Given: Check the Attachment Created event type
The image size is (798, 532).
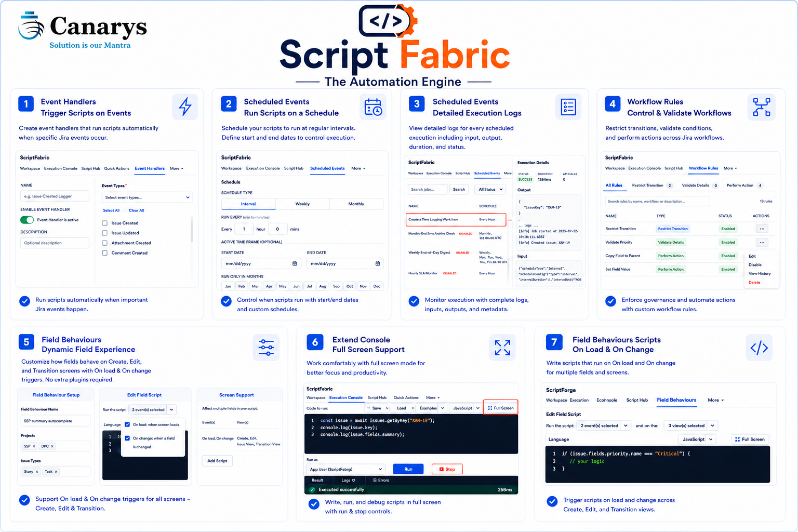Looking at the screenshot, I should (x=105, y=243).
